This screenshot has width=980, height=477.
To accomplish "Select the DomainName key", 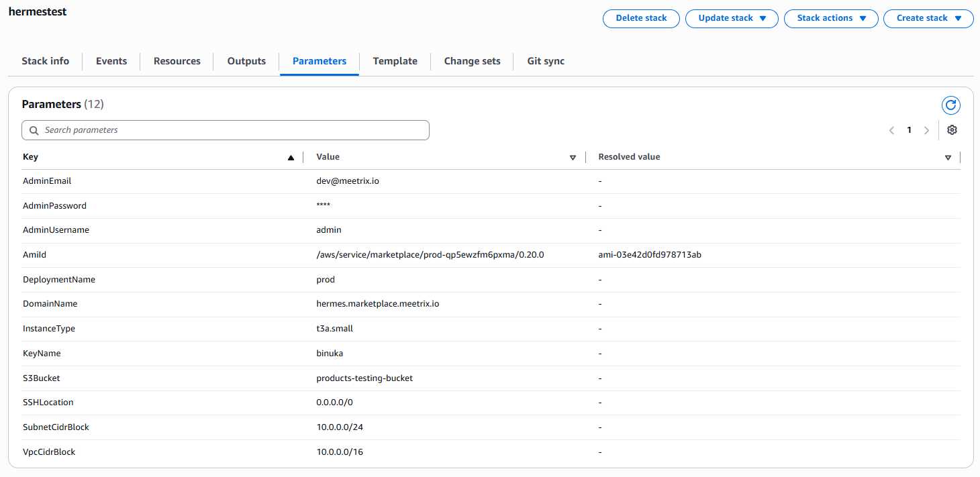I will [50, 304].
